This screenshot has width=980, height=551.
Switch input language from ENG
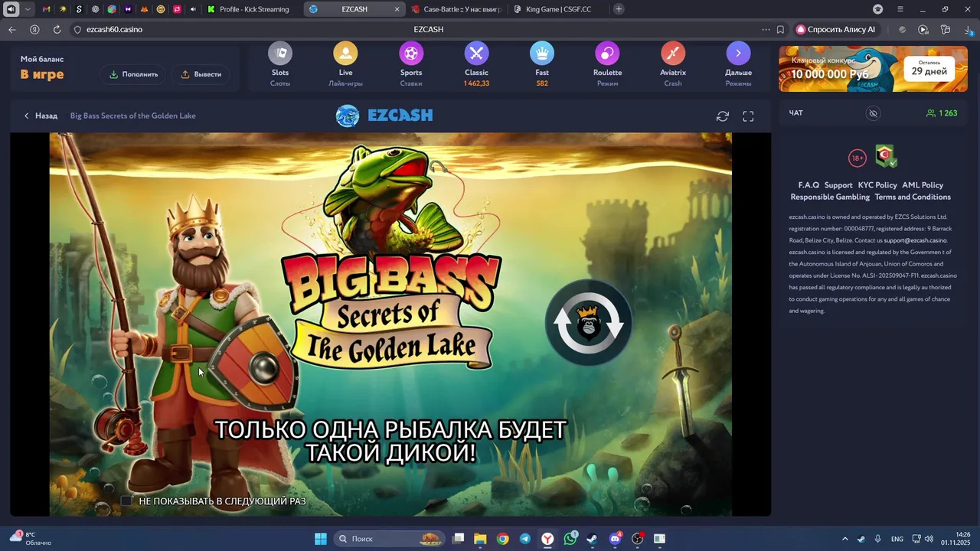[897, 539]
